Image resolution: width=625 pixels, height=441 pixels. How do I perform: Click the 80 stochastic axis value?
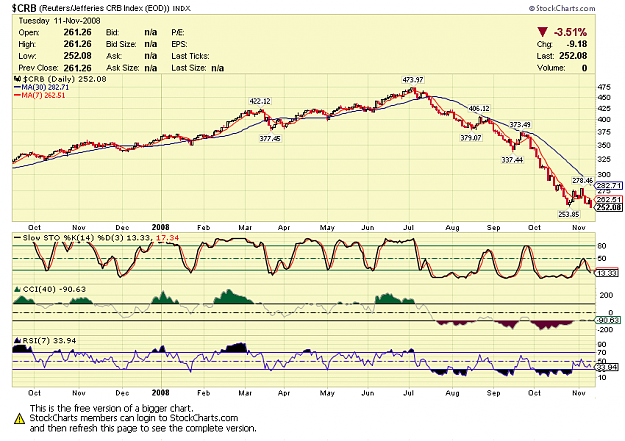pos(602,246)
